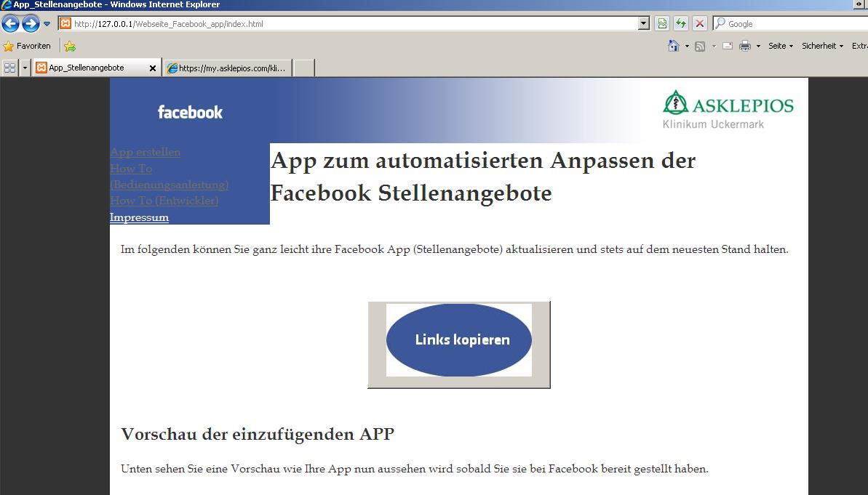This screenshot has width=868, height=495.
Task: Open the Quick Tabs grid icon
Action: click(10, 68)
